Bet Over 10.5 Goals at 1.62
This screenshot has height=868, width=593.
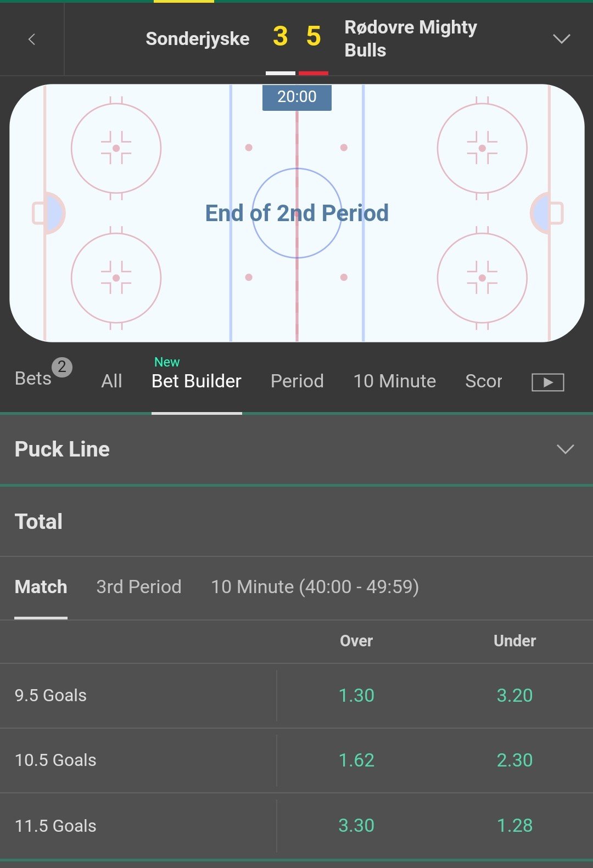(x=356, y=760)
